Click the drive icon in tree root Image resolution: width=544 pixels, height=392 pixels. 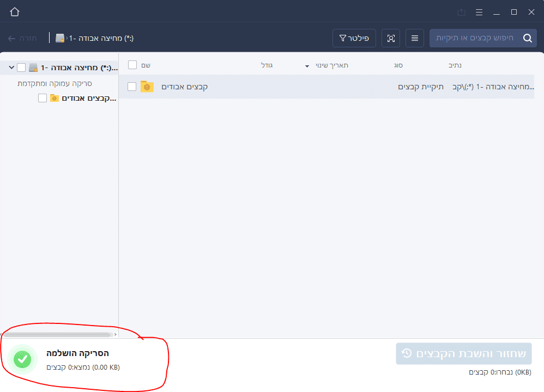pos(33,68)
